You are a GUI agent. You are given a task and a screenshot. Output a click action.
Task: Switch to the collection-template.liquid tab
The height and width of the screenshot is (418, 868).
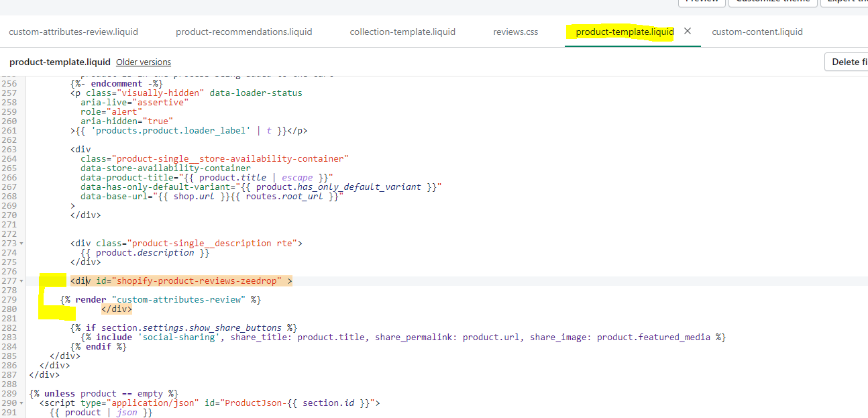pos(402,32)
